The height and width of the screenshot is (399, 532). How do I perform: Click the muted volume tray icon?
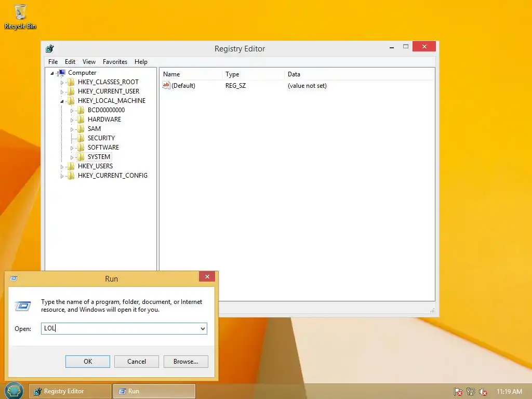[x=483, y=392]
